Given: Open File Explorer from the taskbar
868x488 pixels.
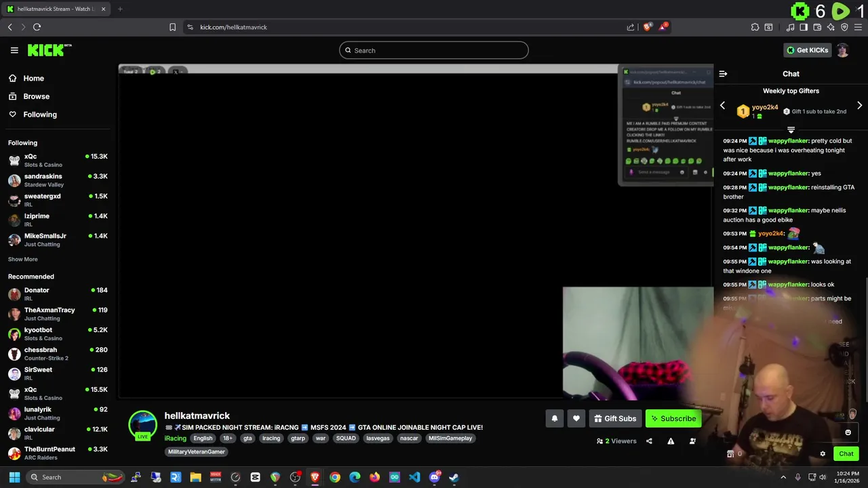Looking at the screenshot, I should [x=195, y=477].
